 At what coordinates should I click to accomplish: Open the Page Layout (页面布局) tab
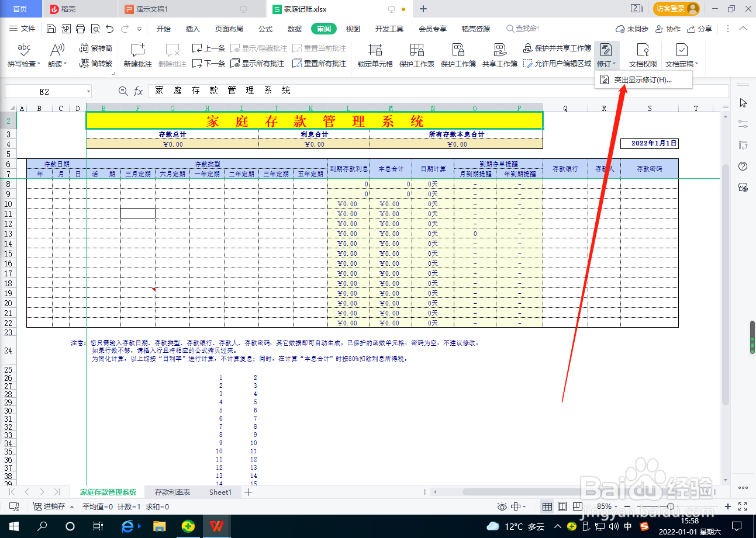click(229, 29)
